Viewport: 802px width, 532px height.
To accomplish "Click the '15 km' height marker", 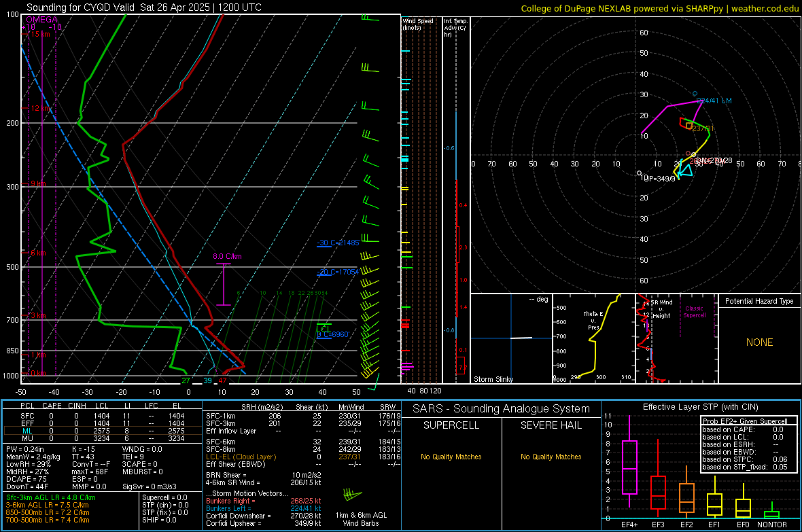I will pos(40,34).
